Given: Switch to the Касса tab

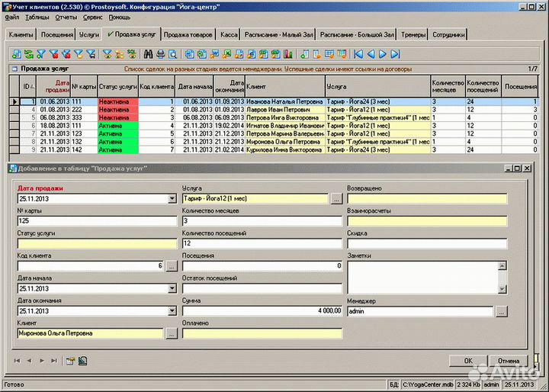Looking at the screenshot, I should 229,35.
